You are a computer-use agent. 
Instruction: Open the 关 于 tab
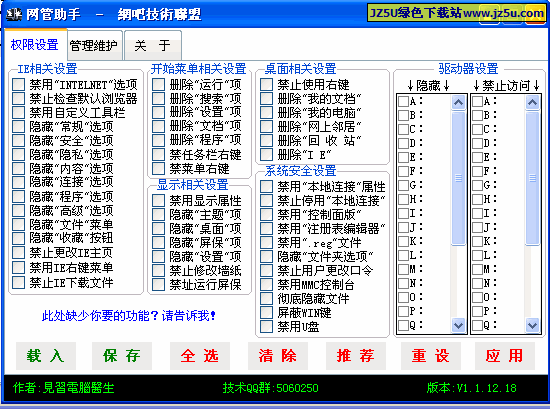click(153, 46)
